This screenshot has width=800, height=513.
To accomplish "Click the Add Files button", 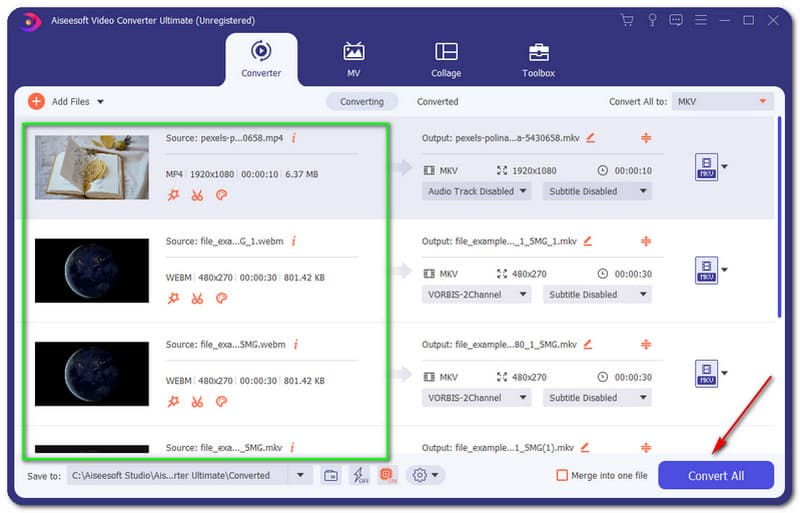I will 66,101.
